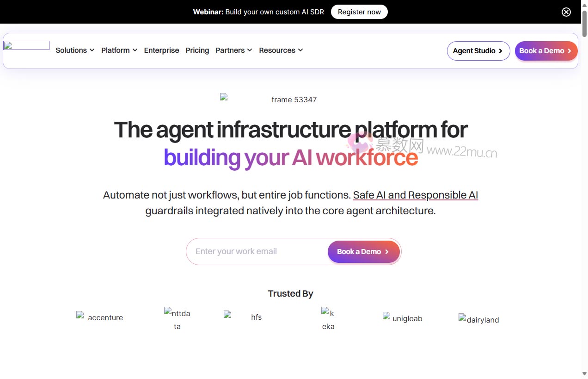Open the Pricing page from the navbar

pyautogui.click(x=197, y=50)
